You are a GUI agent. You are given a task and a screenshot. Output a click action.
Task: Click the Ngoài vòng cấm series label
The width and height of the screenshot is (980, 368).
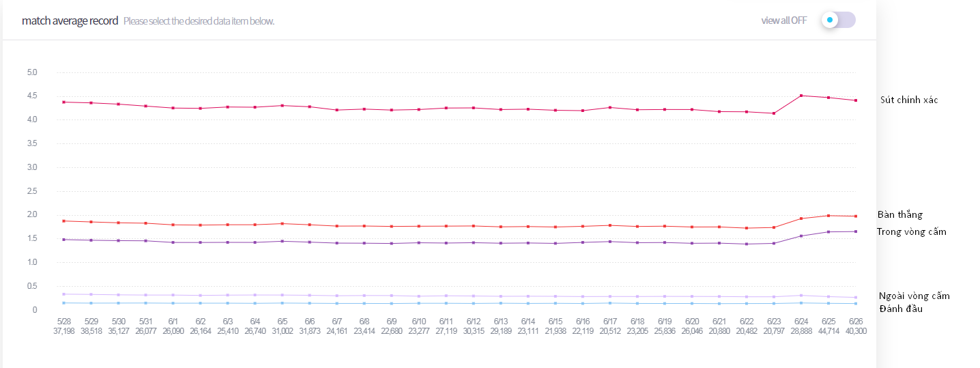coord(914,296)
